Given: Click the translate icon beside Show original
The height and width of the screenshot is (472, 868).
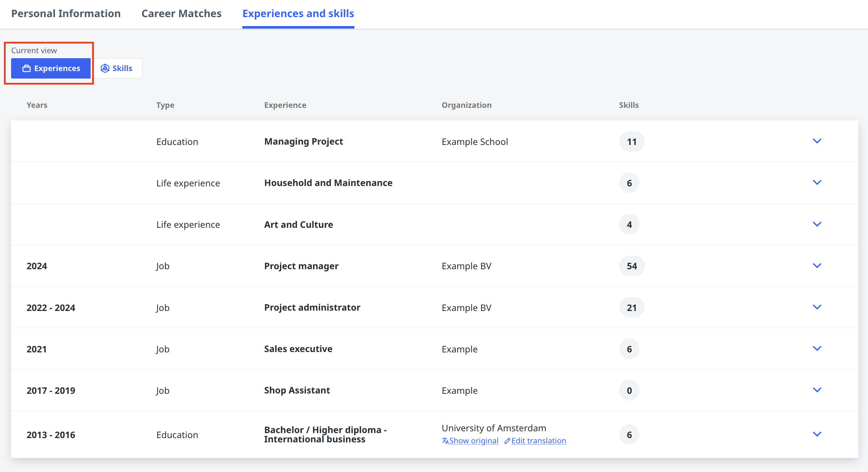Looking at the screenshot, I should (x=445, y=441).
